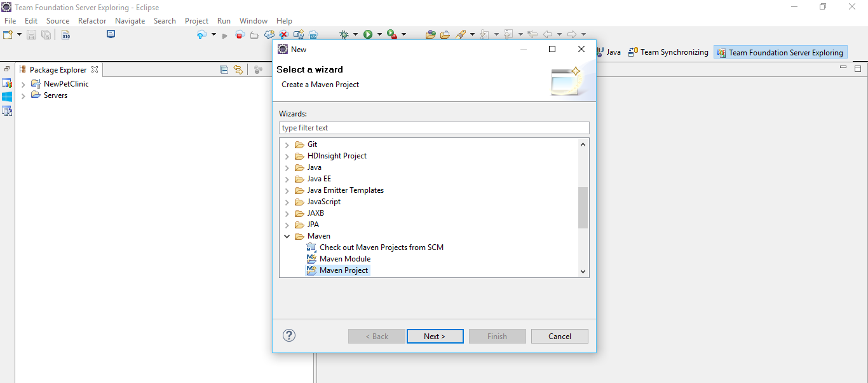Click the Open Type toolbar icon
Viewport: 868px width, 383px height.
(431, 34)
